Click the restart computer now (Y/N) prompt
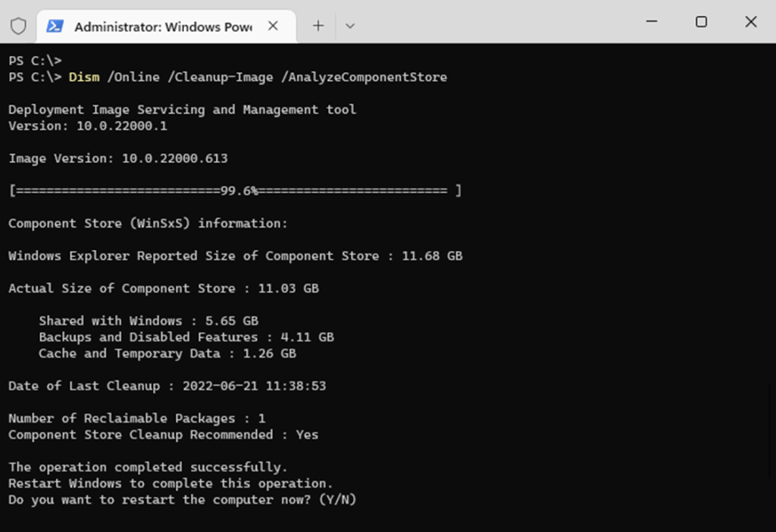The width and height of the screenshot is (776, 532). [x=182, y=500]
